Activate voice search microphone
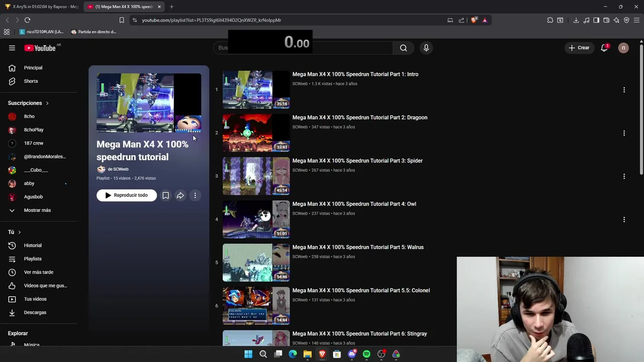The height and width of the screenshot is (362, 644). coord(426,48)
